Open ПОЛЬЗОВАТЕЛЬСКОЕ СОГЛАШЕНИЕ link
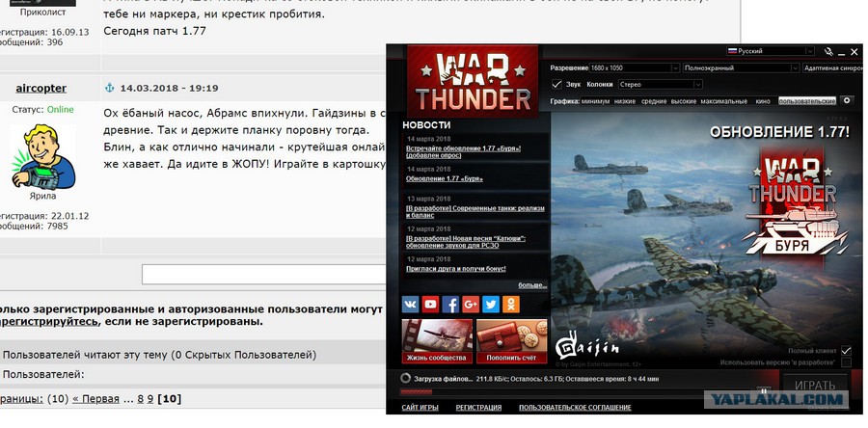 pos(575,408)
